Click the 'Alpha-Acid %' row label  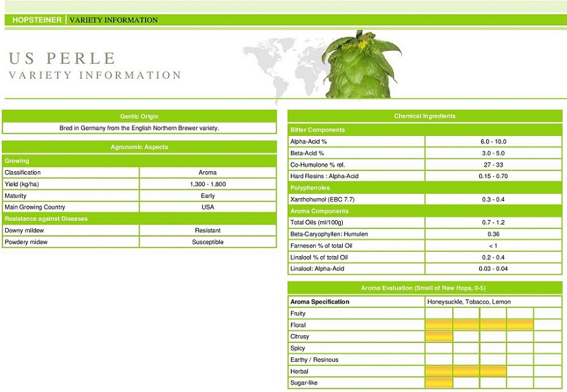point(309,141)
